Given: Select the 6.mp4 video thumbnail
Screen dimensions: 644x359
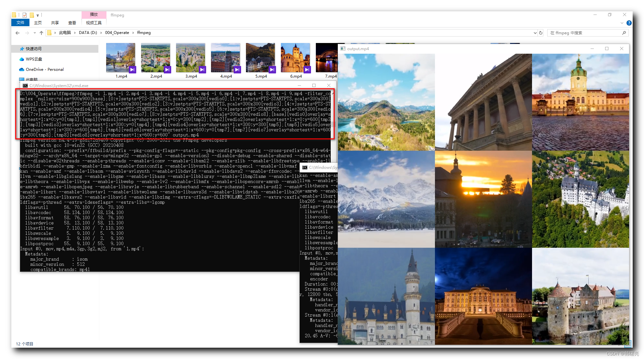Looking at the screenshot, I should click(295, 57).
